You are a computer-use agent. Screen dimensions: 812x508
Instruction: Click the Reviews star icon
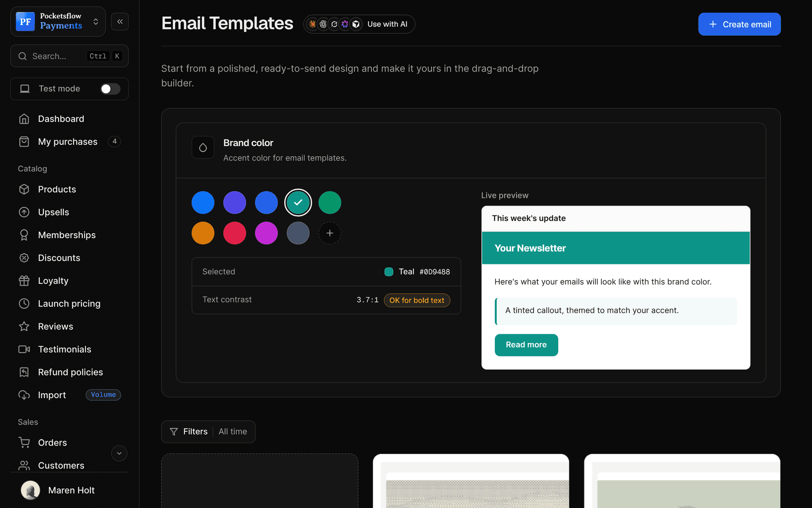coord(24,326)
